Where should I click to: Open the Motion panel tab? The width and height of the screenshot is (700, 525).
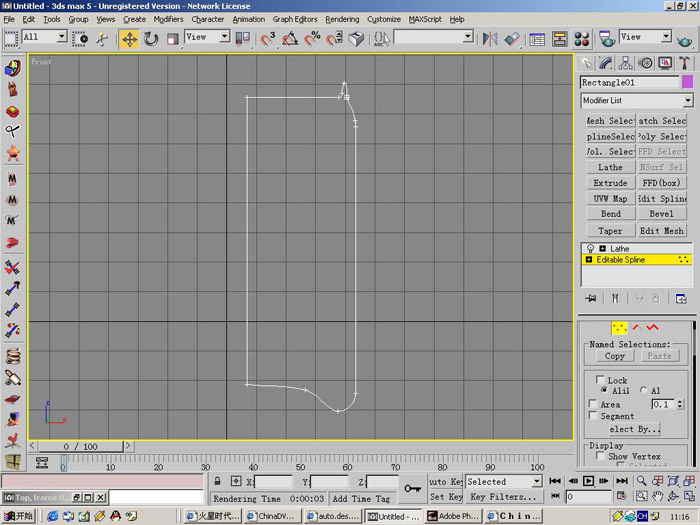[645, 63]
